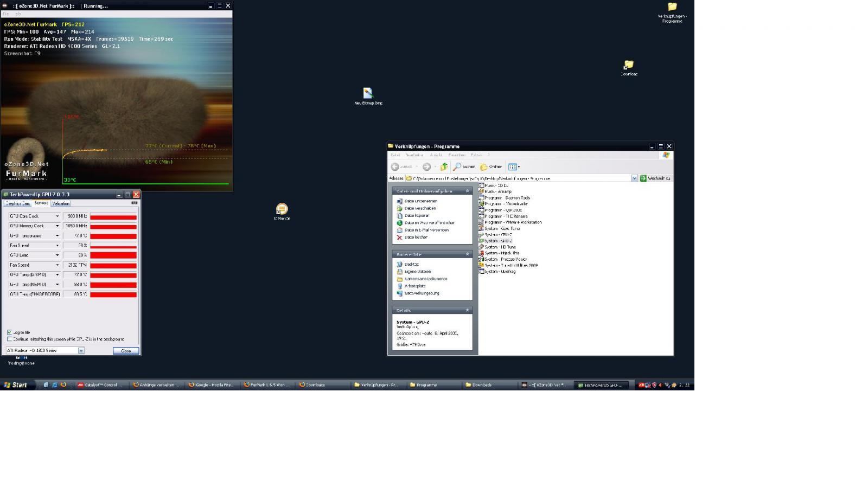Open Datei menu in Explorer

pos(395,155)
